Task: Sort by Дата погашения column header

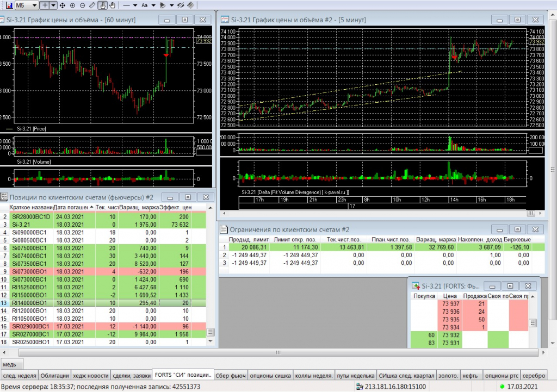Action: [x=73, y=207]
